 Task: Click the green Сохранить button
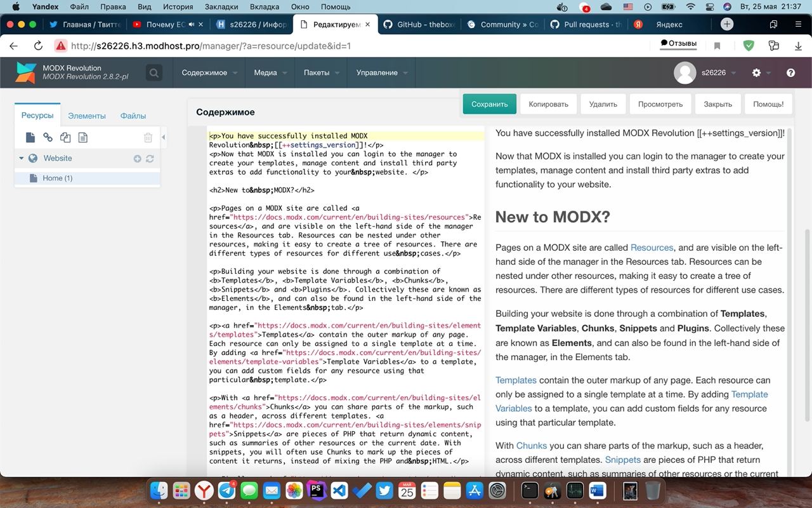(490, 104)
